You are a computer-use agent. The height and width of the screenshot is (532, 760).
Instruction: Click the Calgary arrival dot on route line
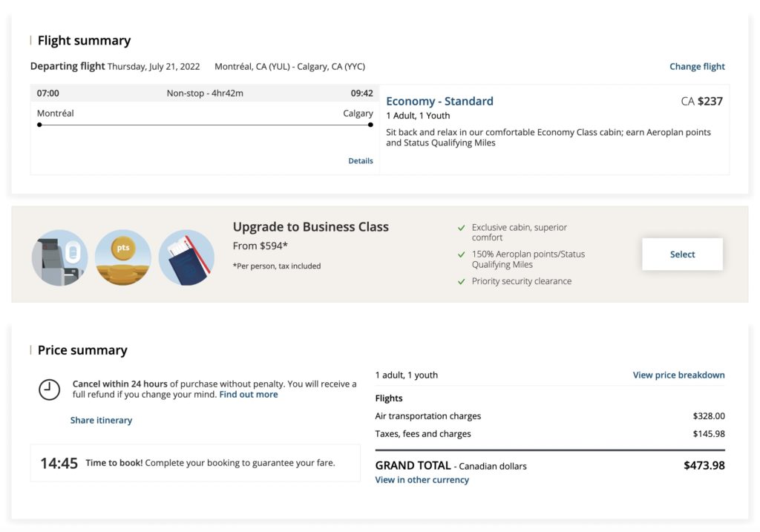pyautogui.click(x=370, y=125)
